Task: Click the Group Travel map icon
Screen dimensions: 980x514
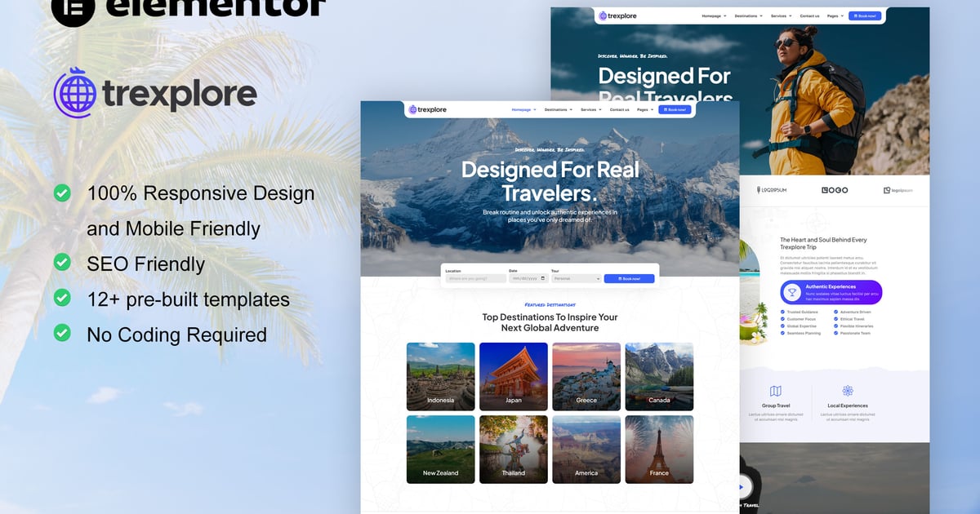Action: (x=776, y=391)
